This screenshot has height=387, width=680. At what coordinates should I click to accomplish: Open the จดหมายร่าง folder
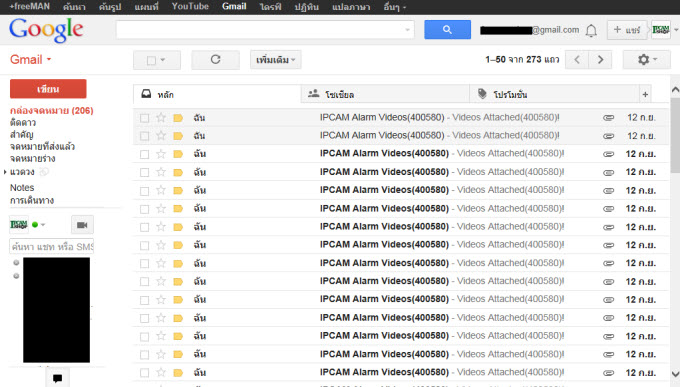click(x=33, y=158)
